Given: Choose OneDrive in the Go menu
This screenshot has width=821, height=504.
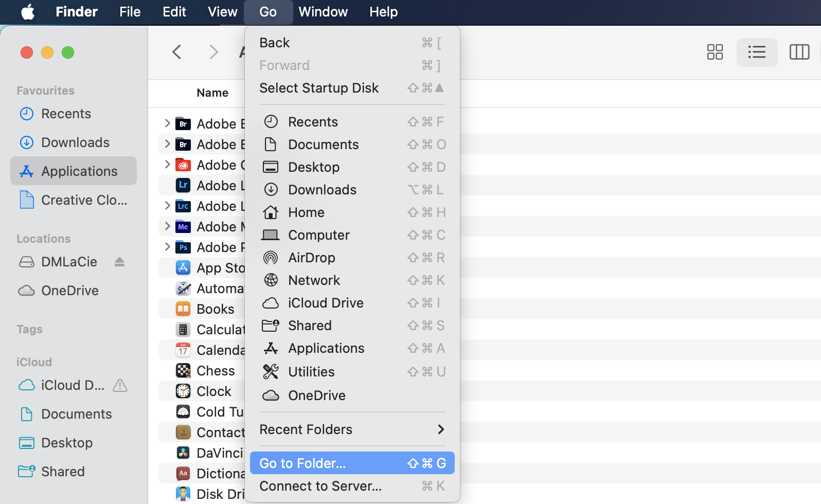Looking at the screenshot, I should (x=352, y=395).
